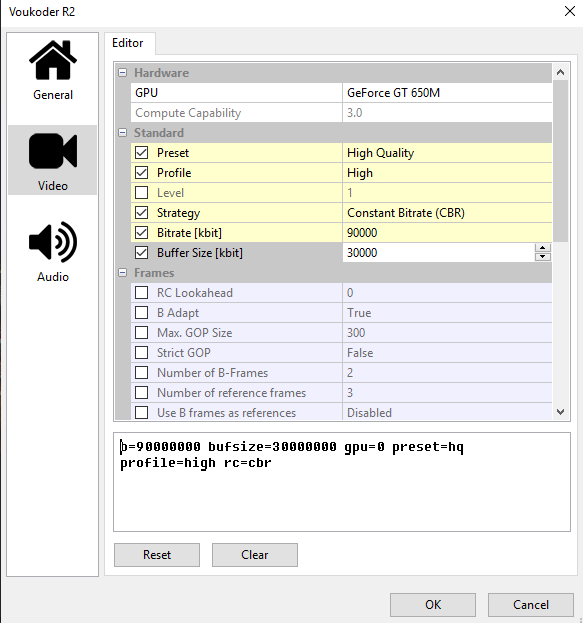Select Use B frames value Disabled
583x623 pixels.
click(x=447, y=412)
